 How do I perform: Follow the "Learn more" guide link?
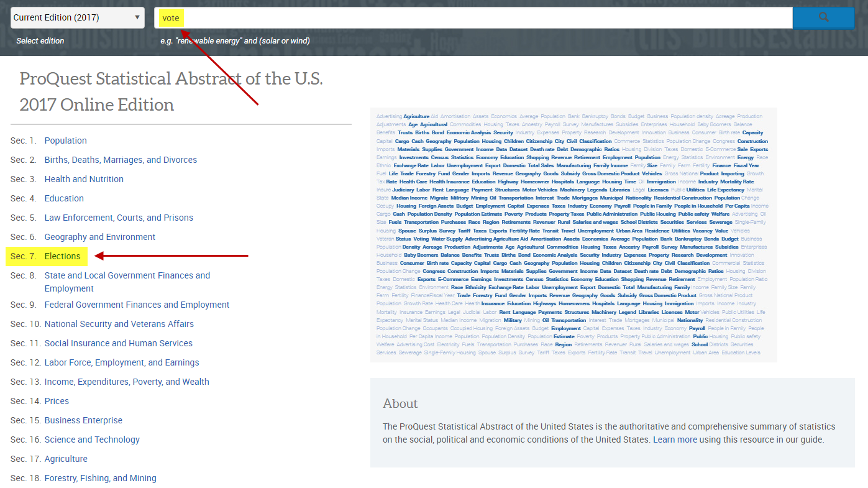(675, 440)
